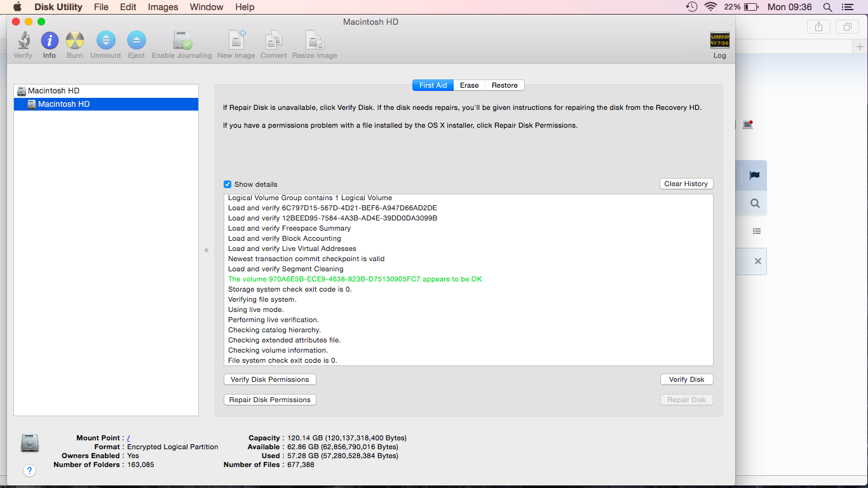The width and height of the screenshot is (868, 488).
Task: Select the highlighted Macintosh HD volume
Action: (106, 104)
